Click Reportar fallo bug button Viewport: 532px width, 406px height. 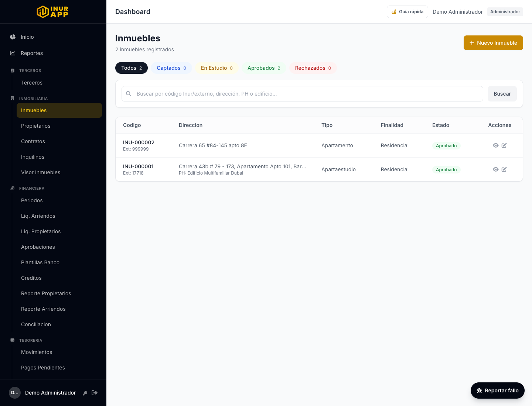[x=498, y=390]
